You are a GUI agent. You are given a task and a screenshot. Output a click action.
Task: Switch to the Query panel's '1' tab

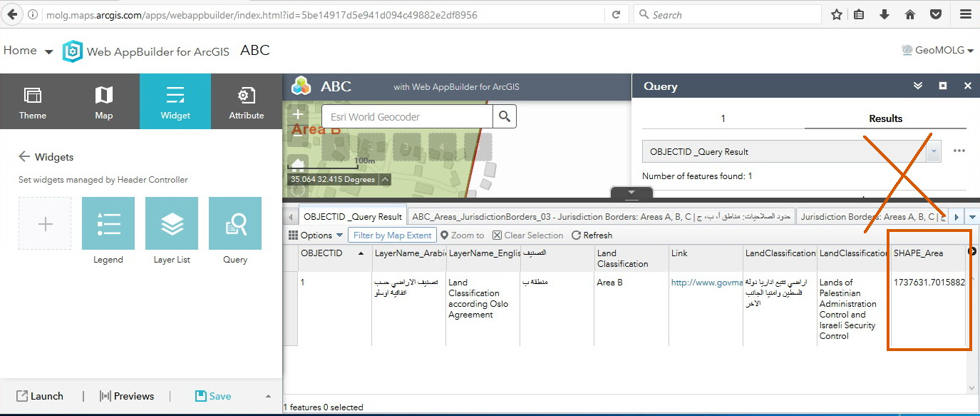723,118
